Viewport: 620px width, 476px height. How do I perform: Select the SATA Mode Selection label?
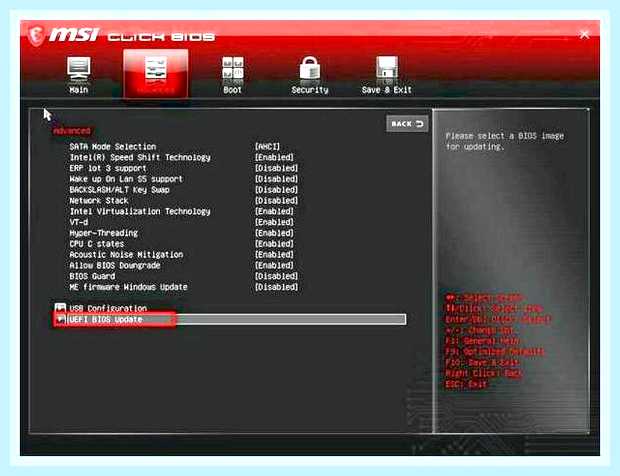click(113, 147)
